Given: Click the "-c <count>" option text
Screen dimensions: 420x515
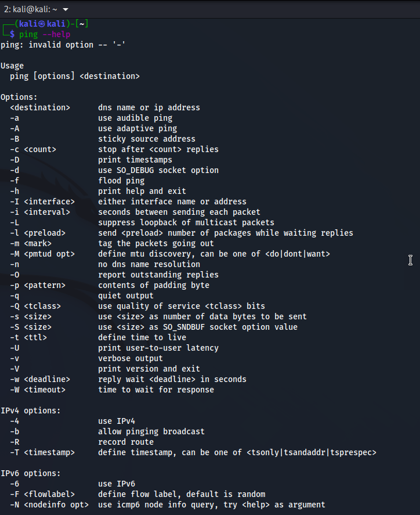Looking at the screenshot, I should point(33,149).
